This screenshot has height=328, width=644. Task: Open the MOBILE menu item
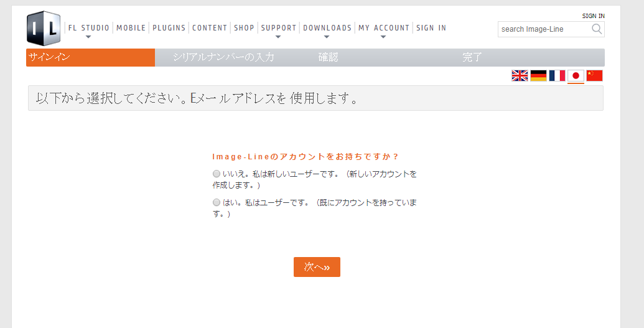click(x=131, y=28)
